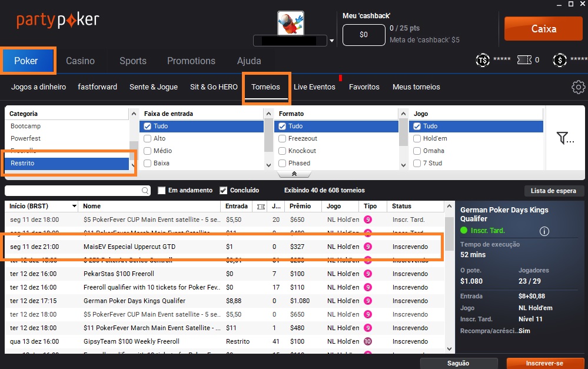Viewport: 588px width, 369px height.
Task: Open lobby settings gear icon
Action: coord(578,87)
